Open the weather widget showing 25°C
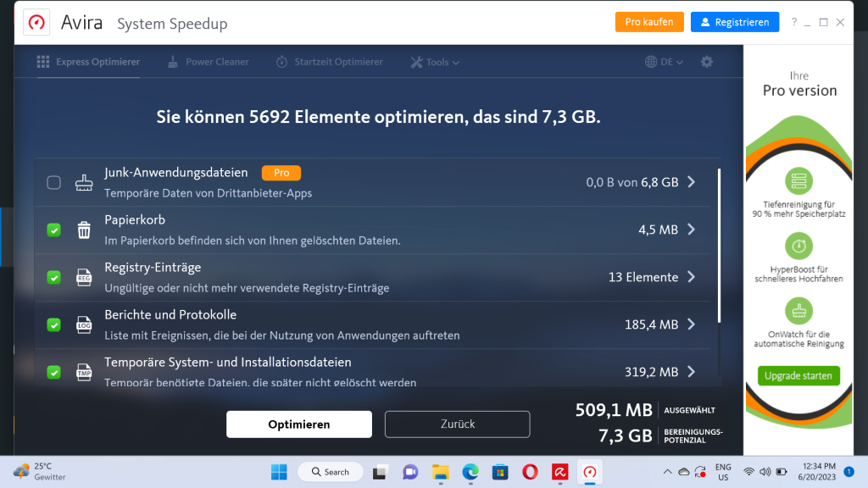The height and width of the screenshot is (488, 868). (x=40, y=471)
